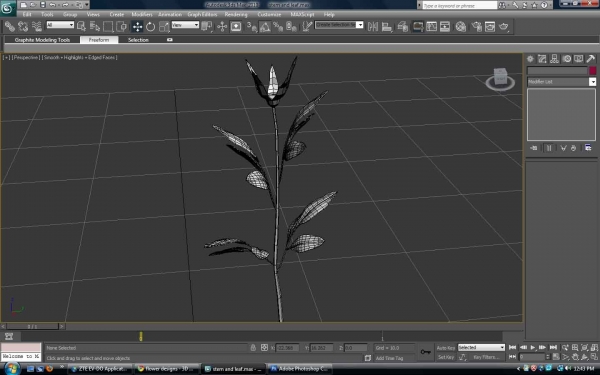Click Add Time Tag
The image size is (600, 375).
click(x=389, y=358)
